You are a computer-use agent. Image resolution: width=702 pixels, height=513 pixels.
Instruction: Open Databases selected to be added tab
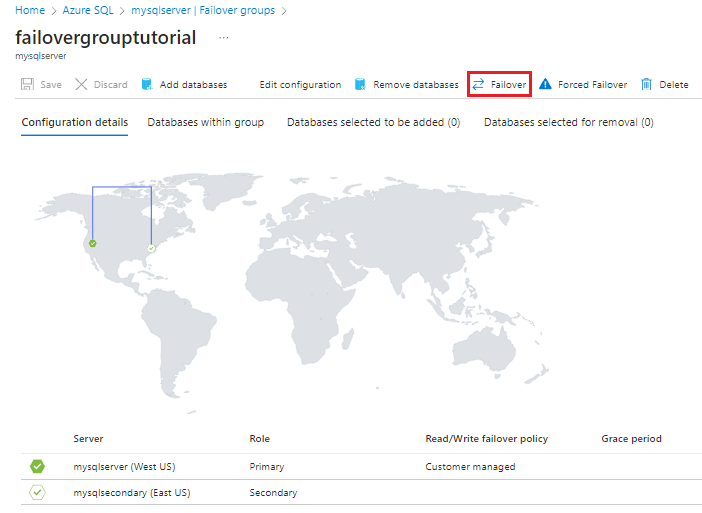click(373, 123)
